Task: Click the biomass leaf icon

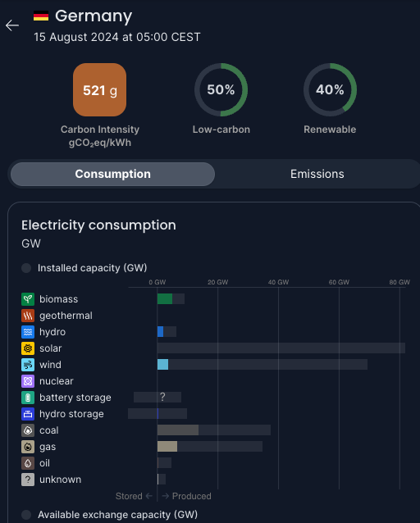Action: click(x=28, y=299)
